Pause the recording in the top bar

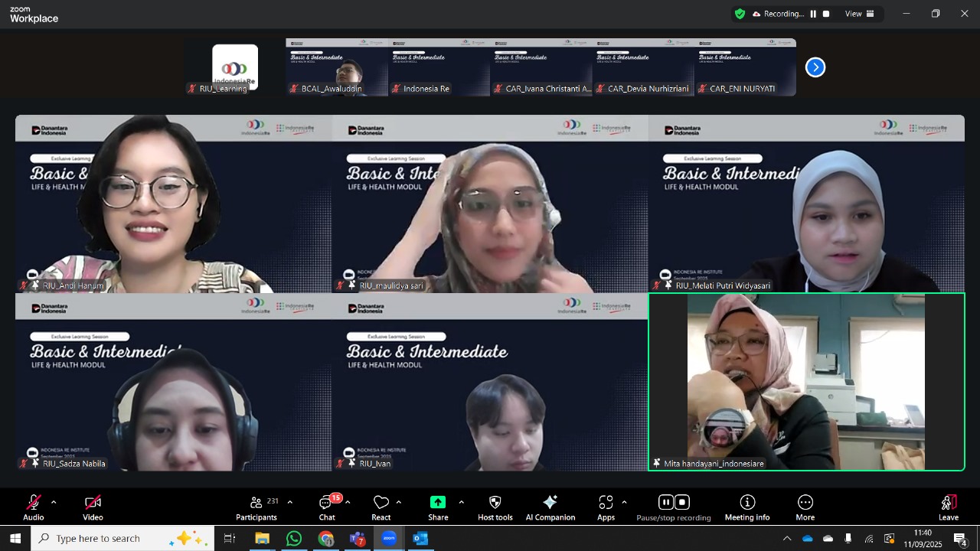point(813,14)
